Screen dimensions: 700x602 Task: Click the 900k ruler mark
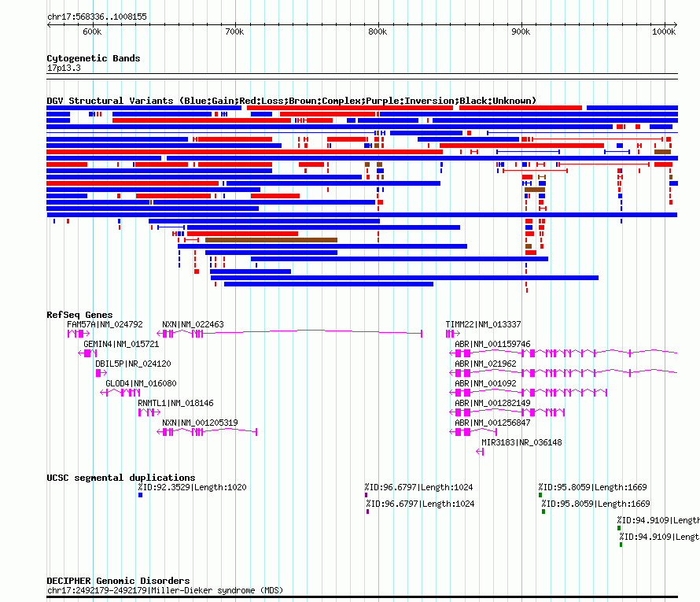[521, 31]
